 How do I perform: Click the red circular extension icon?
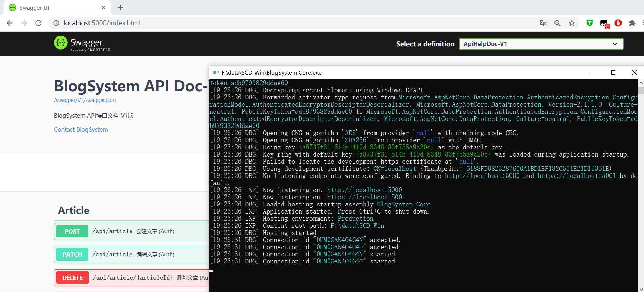tap(618, 23)
